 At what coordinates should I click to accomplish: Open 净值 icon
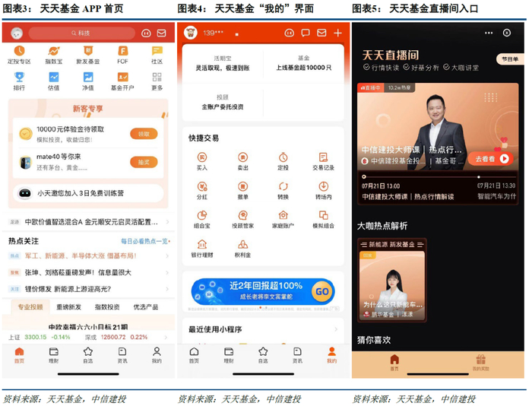(x=88, y=77)
